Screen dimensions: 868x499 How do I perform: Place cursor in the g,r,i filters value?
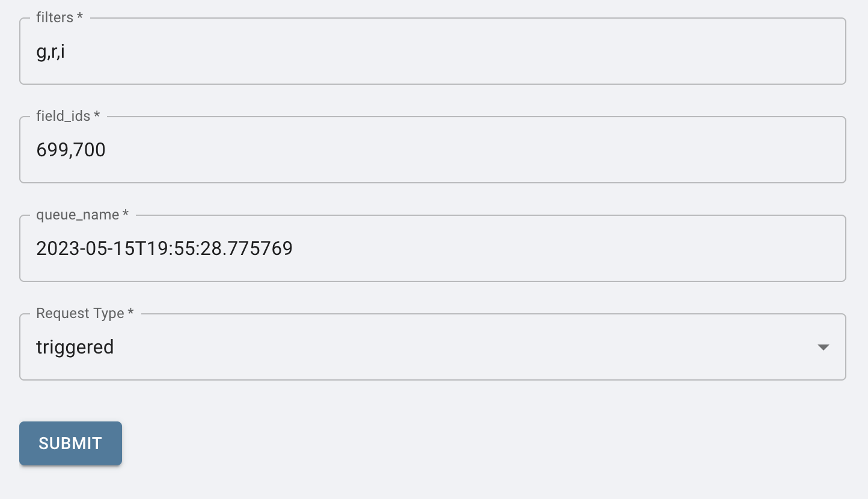(51, 51)
